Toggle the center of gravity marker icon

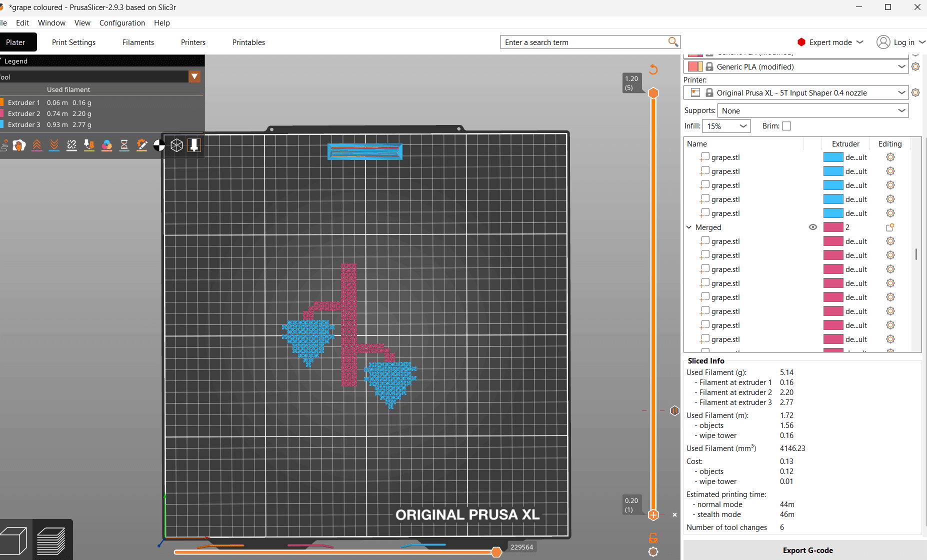[159, 145]
